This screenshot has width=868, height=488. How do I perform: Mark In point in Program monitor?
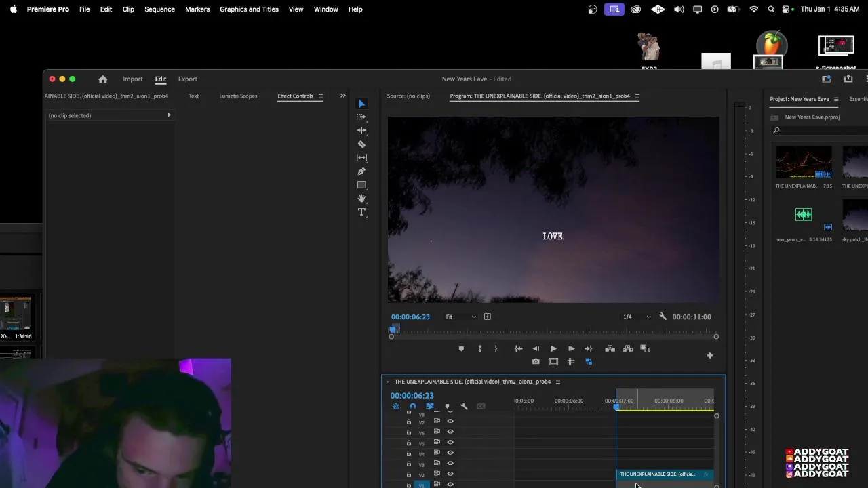tap(479, 349)
